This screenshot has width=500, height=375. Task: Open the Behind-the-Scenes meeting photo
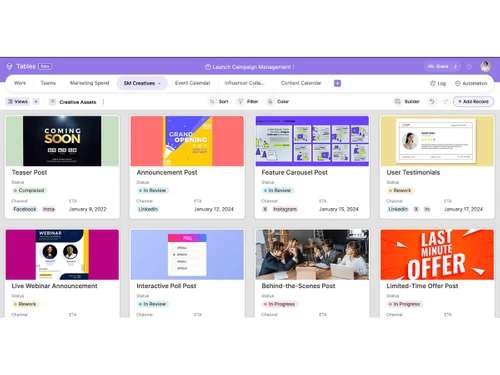[312, 254]
